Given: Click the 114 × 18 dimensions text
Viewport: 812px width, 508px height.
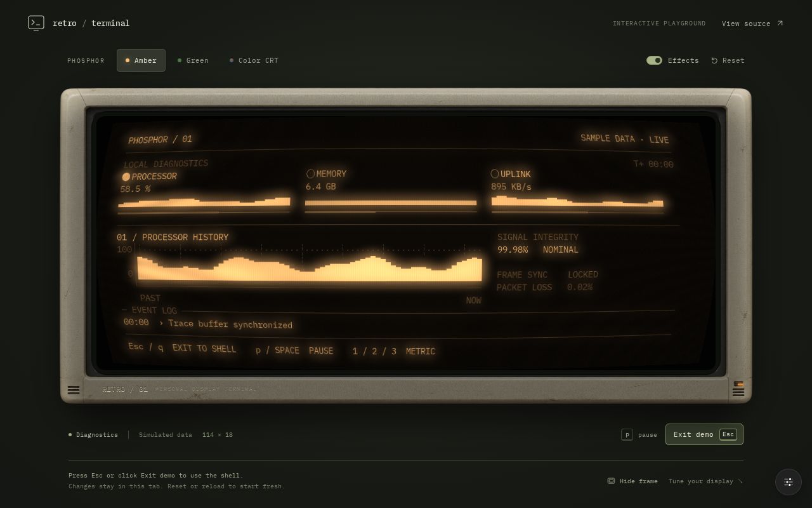Looking at the screenshot, I should pos(218,434).
